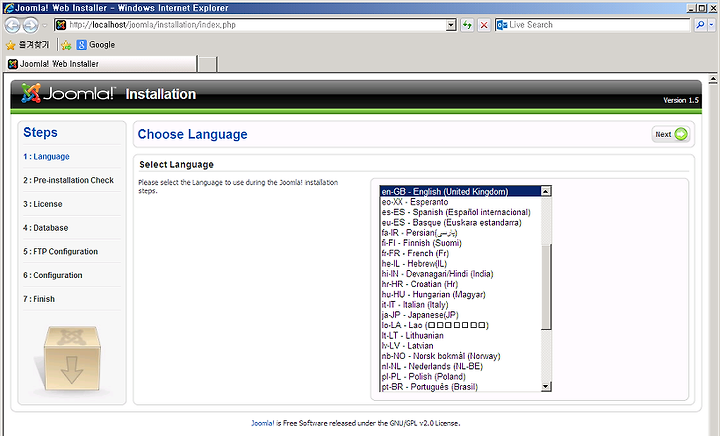Select lv-LV Latvian option
The height and width of the screenshot is (436, 720).
(461, 346)
